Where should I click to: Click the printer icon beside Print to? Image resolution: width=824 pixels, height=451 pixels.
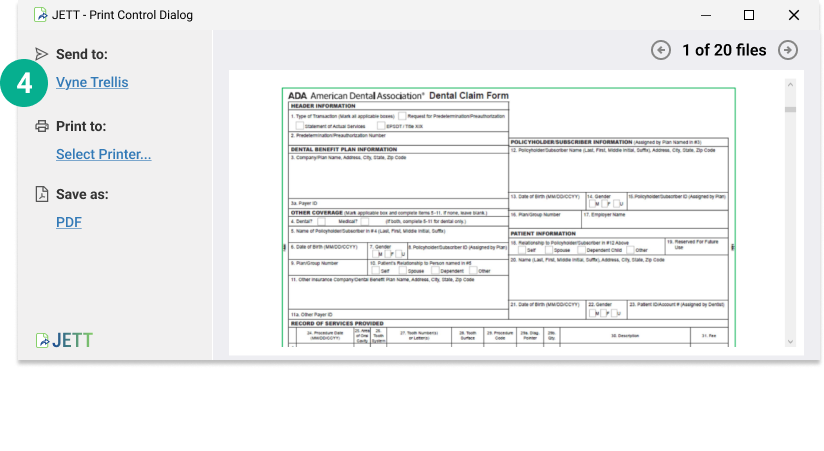pos(41,126)
